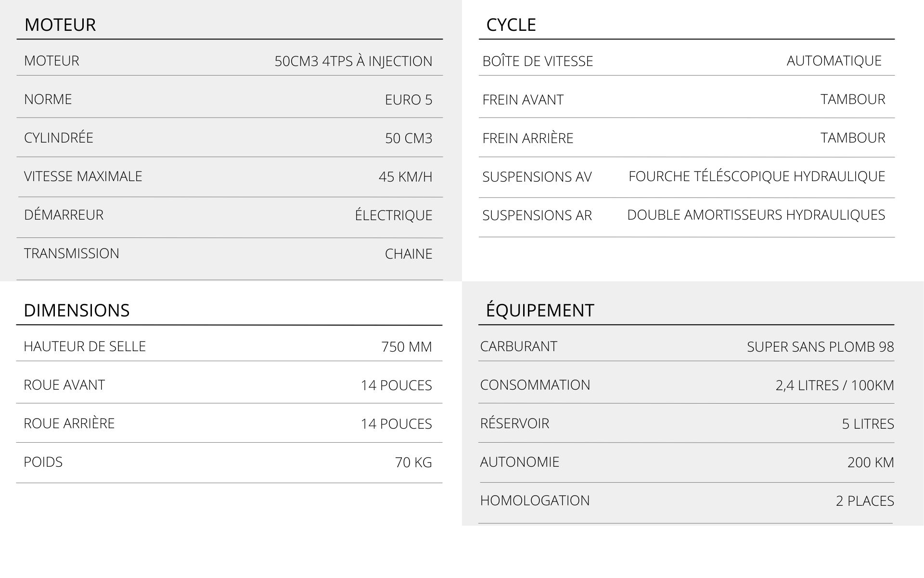Select the HAUTEUR DE SELLE label
924x578 pixels.
[x=85, y=346]
